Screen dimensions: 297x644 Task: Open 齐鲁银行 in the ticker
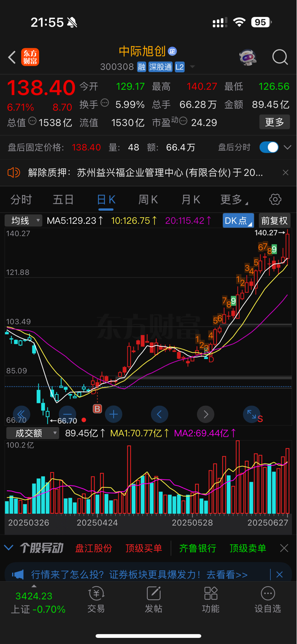[x=197, y=548]
